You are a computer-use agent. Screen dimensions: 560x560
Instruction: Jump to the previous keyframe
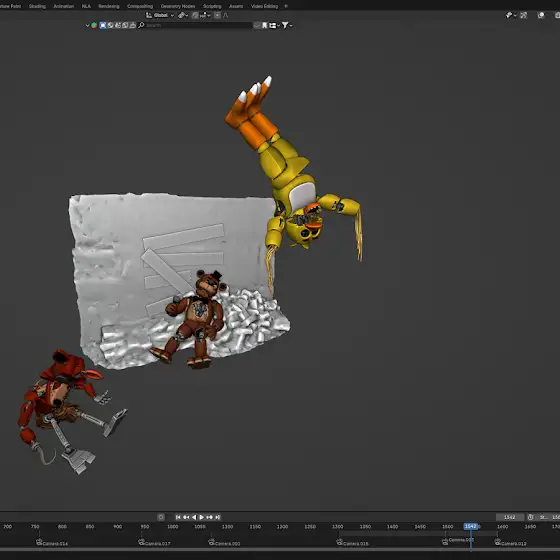tap(186, 517)
